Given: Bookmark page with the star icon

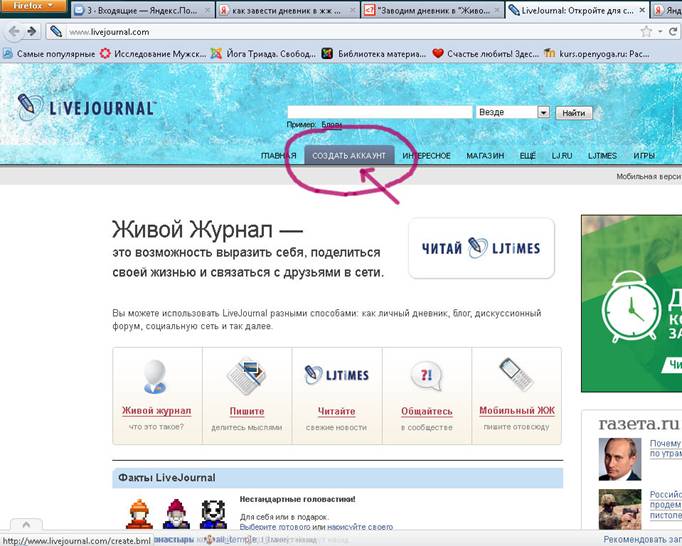Looking at the screenshot, I should coord(646,31).
